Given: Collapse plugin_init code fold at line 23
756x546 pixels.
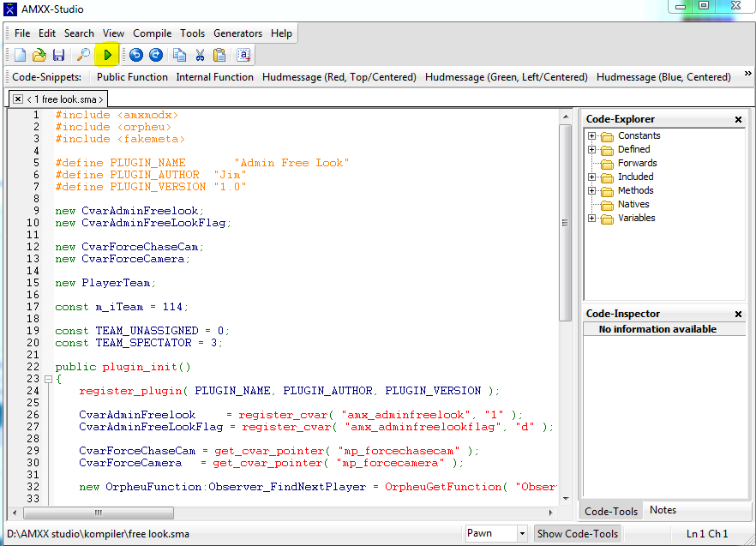Looking at the screenshot, I should point(48,379).
